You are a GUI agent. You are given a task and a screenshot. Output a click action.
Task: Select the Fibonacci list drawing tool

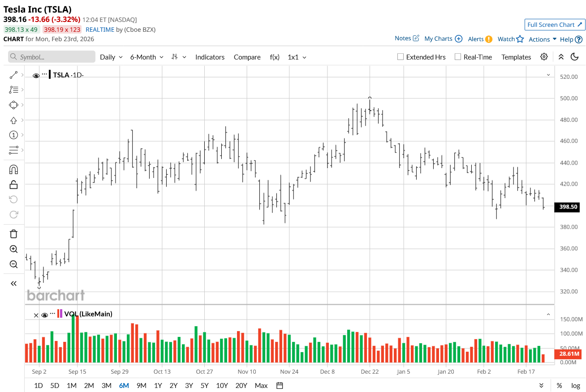point(13,90)
